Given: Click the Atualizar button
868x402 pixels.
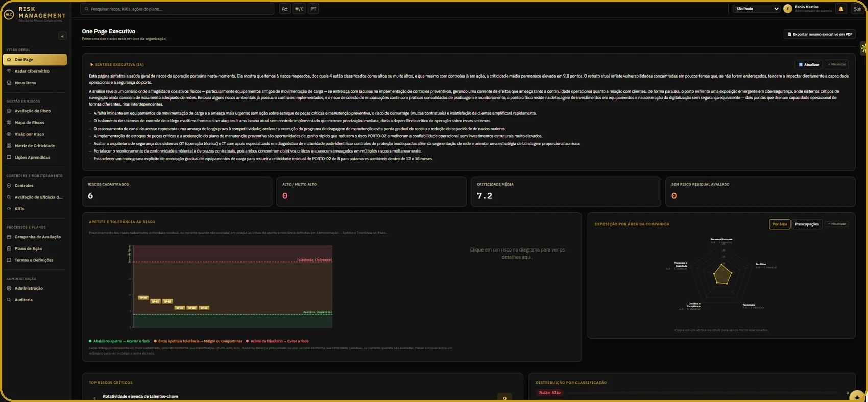Looking at the screenshot, I should tap(809, 64).
